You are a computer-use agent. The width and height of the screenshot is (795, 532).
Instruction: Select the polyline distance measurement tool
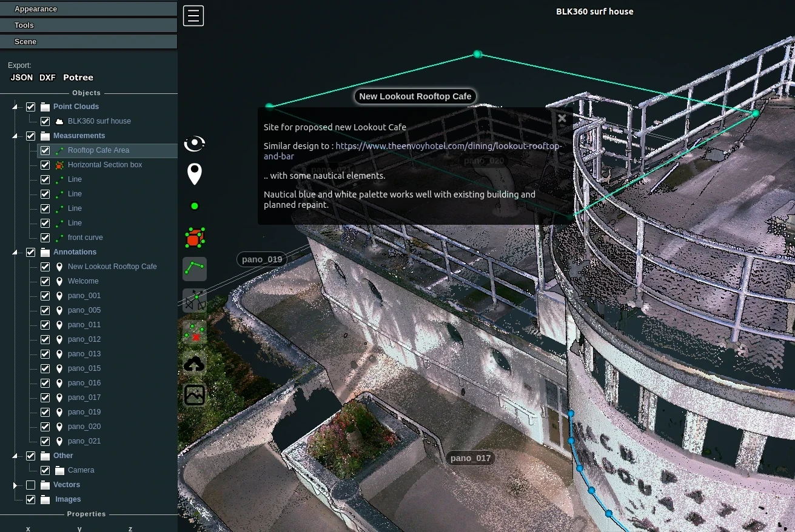[x=195, y=269]
